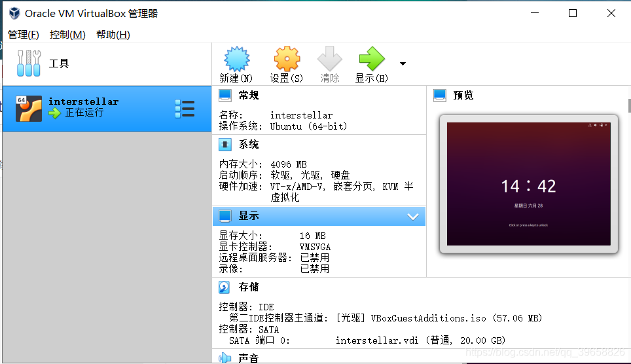This screenshot has height=364, width=631.
Task: Open the 管理(F) menu
Action: point(24,35)
